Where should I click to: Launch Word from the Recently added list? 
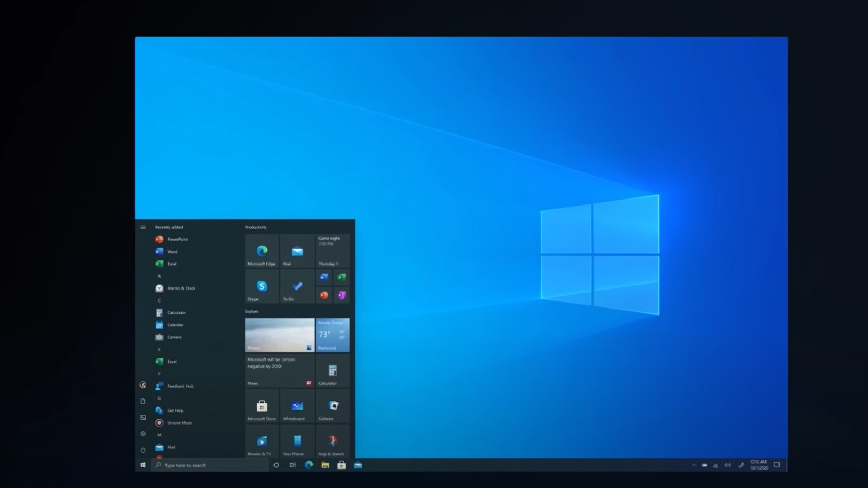click(167, 252)
